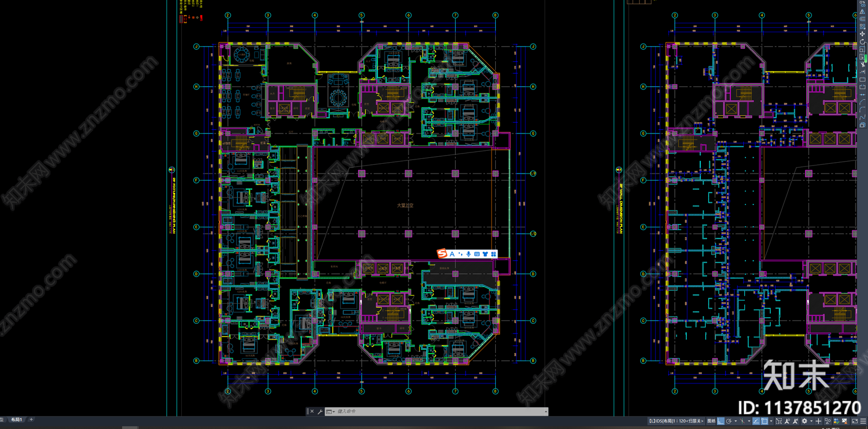
Task: Toggle the grid display mode in status bar
Action: (720, 421)
